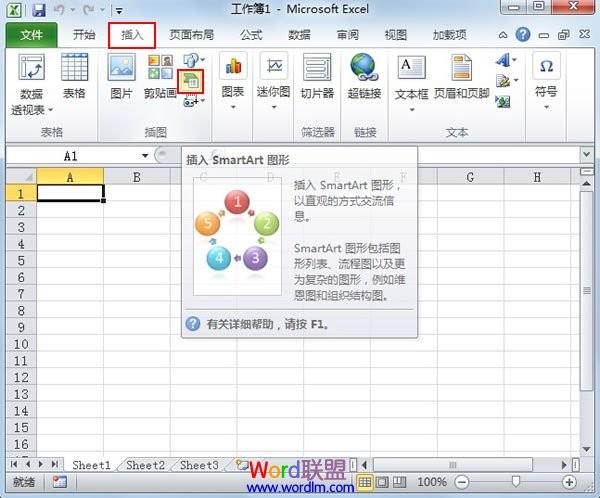This screenshot has width=600, height=498.
Task: Click the zoom slider handle
Action: [515, 482]
